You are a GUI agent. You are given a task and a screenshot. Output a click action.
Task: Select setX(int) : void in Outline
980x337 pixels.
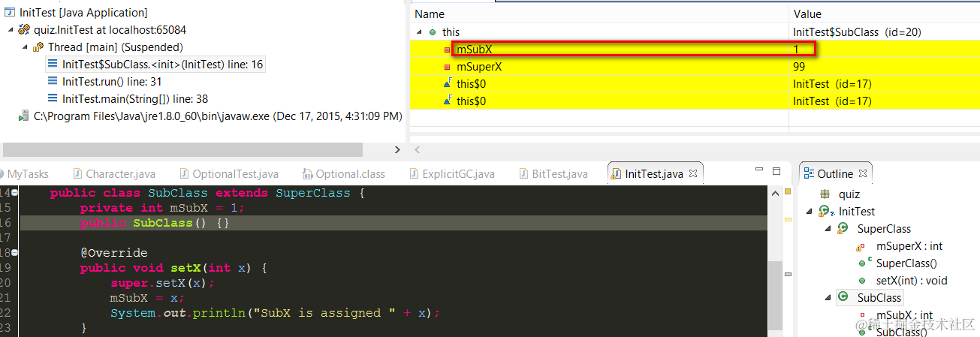[x=912, y=281]
